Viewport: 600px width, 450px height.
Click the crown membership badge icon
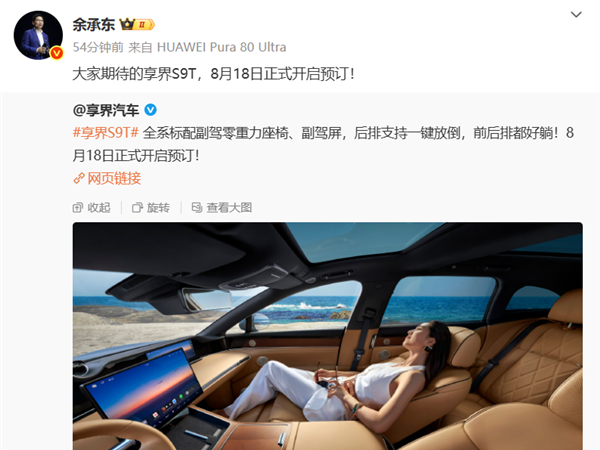coord(137,24)
